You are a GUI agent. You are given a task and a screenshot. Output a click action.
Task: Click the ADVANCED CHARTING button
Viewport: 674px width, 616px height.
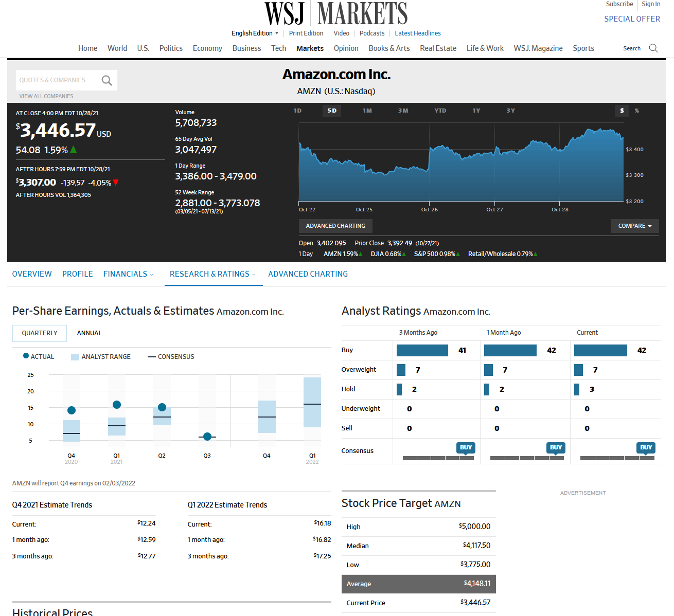tap(335, 226)
